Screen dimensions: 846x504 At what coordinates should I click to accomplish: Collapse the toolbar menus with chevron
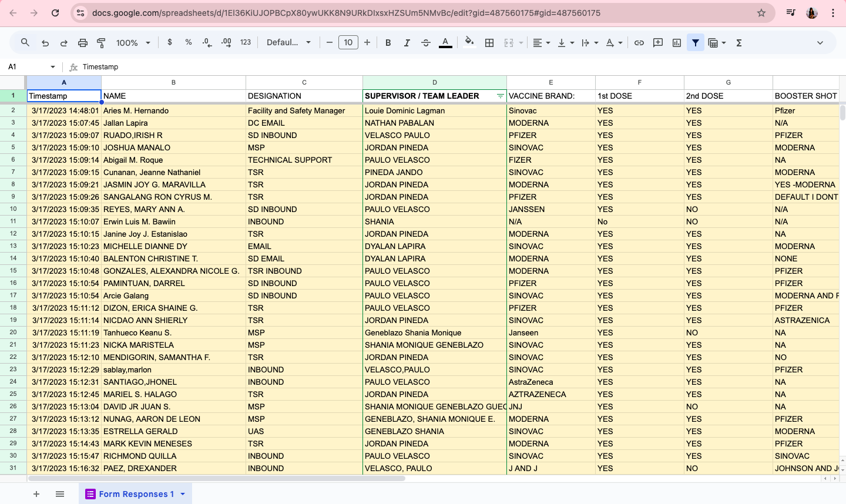820,42
